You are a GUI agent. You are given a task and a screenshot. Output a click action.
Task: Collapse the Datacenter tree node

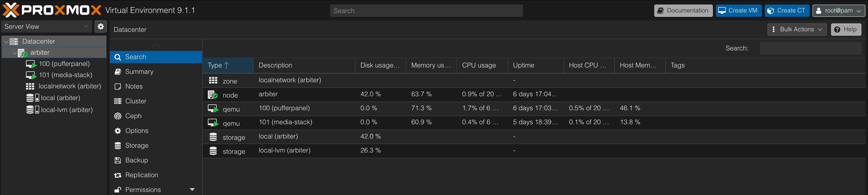6,41
